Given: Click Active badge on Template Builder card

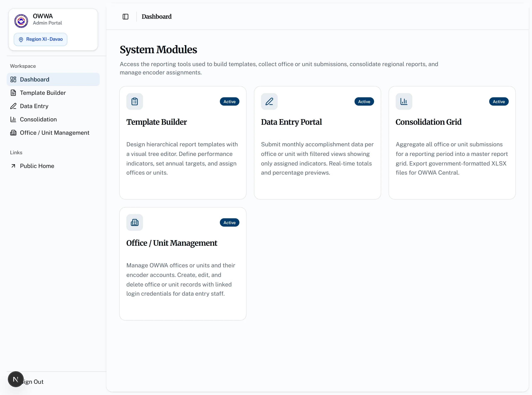Looking at the screenshot, I should point(229,102).
